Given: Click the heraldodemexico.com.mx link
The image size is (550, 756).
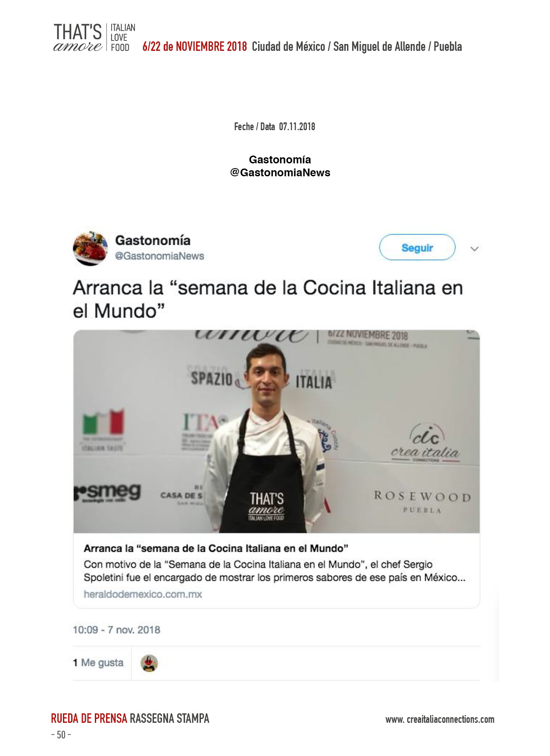Looking at the screenshot, I should pos(143,594).
